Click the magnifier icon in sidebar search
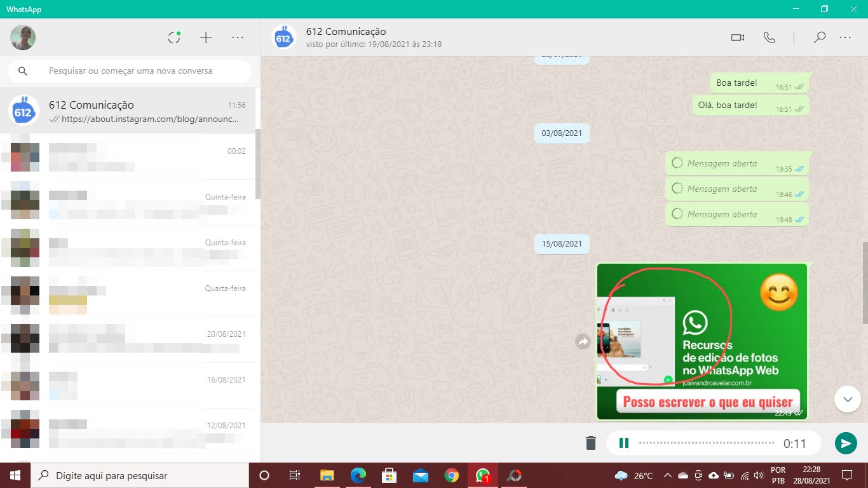 click(x=23, y=71)
